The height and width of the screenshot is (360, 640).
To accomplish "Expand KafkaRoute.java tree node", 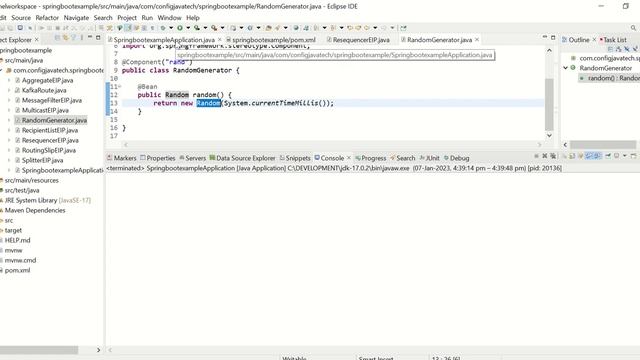I will pos(9,90).
